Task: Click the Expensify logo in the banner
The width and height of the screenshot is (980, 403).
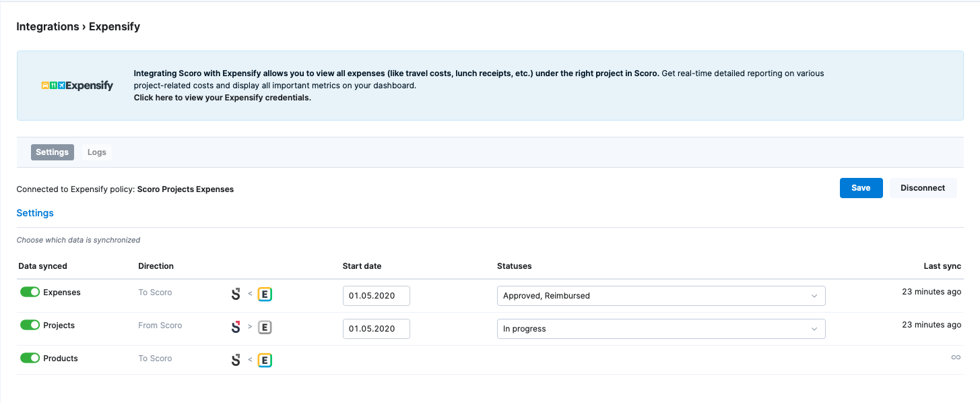Action: (x=77, y=86)
